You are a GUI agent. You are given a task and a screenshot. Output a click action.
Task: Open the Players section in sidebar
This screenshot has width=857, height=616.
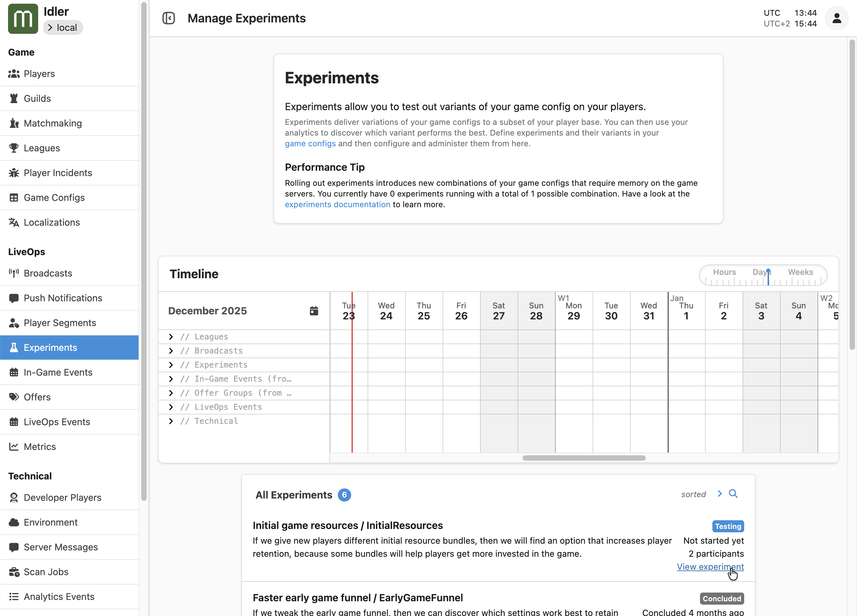[39, 74]
